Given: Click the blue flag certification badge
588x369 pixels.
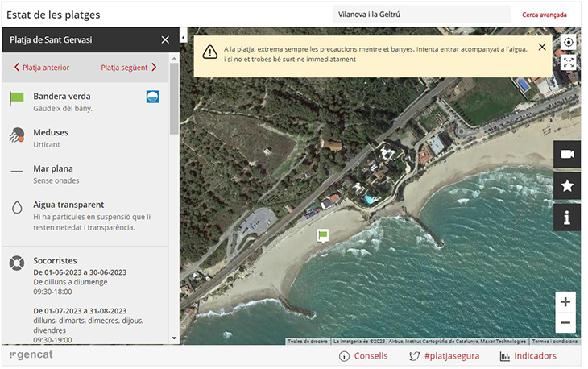Looking at the screenshot, I should 152,97.
